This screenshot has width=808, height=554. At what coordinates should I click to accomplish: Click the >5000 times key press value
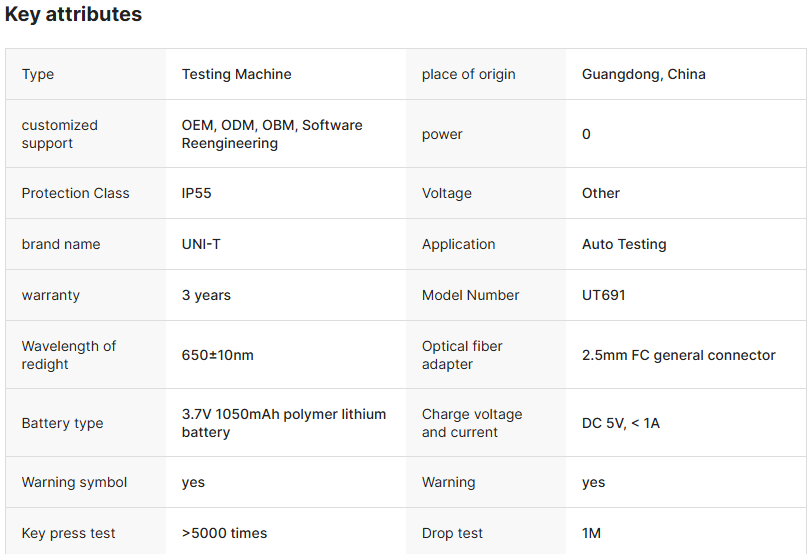click(224, 533)
